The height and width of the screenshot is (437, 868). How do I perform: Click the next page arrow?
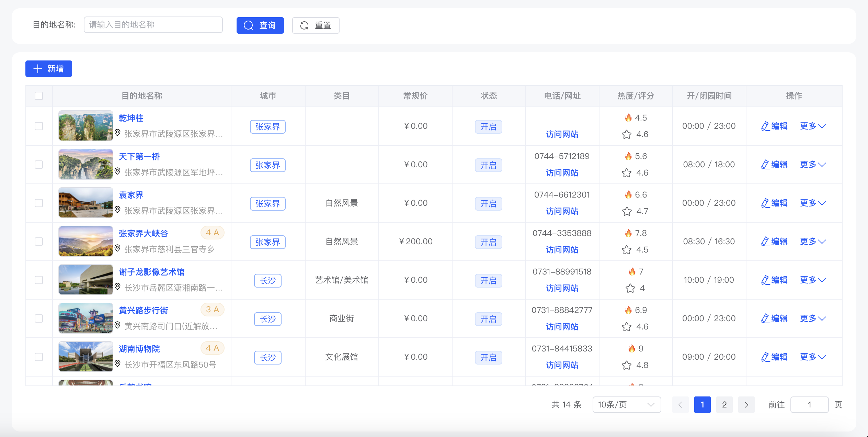746,405
